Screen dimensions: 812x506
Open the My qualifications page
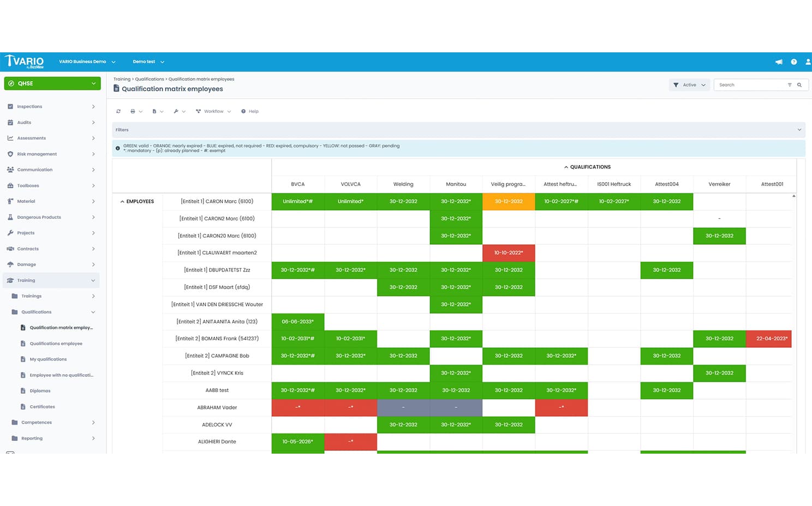pyautogui.click(x=48, y=359)
